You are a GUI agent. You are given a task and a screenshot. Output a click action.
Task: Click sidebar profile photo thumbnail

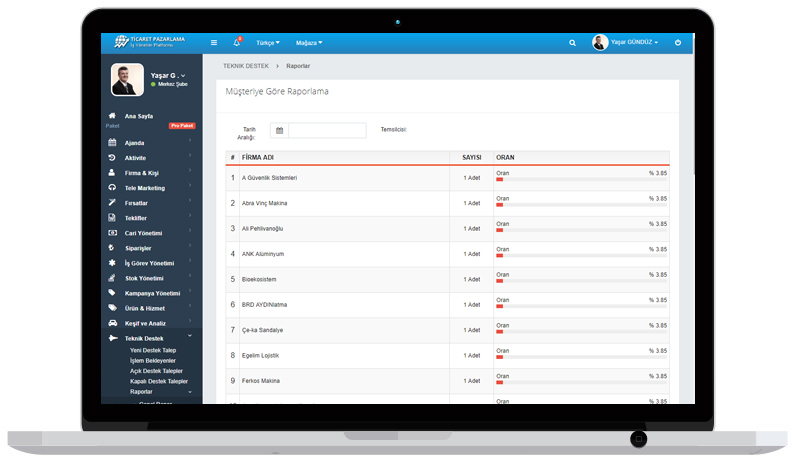pos(127,80)
